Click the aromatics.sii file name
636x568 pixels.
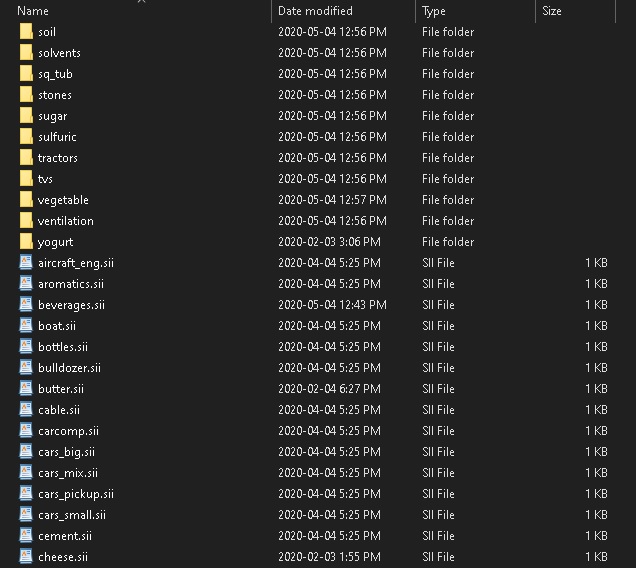click(x=71, y=284)
